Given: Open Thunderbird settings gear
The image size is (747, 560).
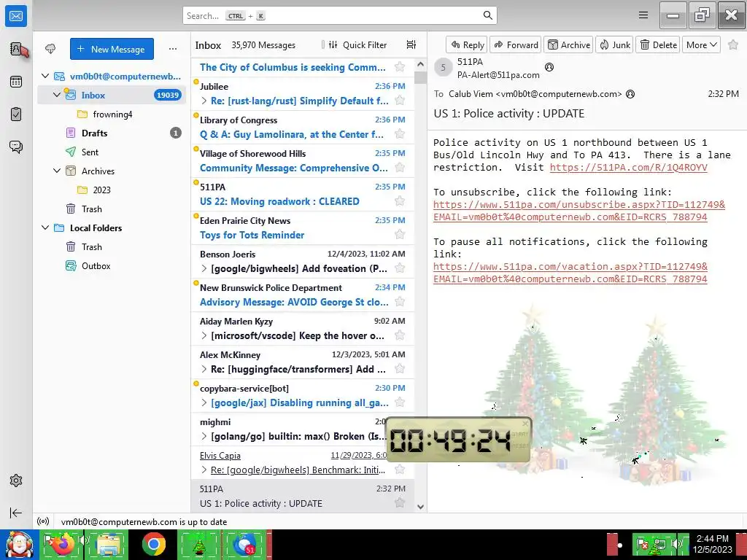Looking at the screenshot, I should [x=16, y=481].
